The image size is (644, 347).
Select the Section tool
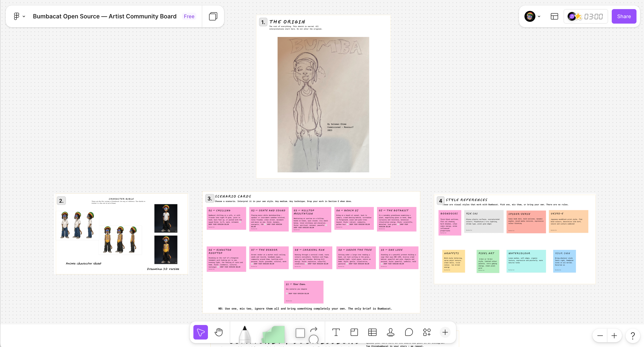[x=354, y=332]
